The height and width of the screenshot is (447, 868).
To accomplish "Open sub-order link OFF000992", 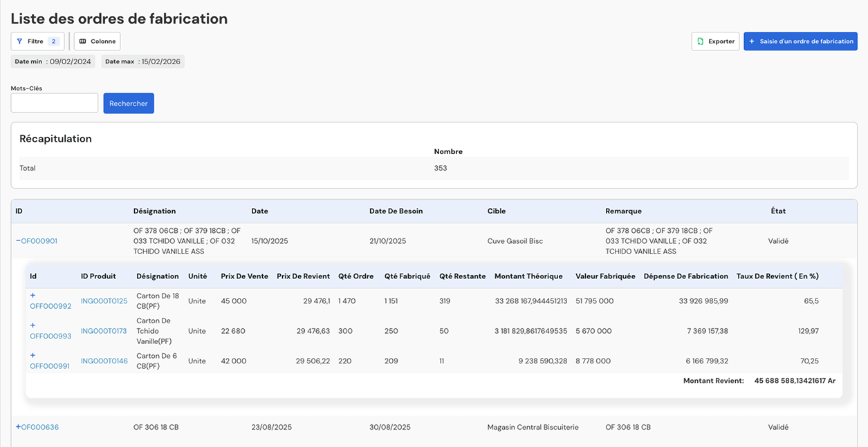I will 50,306.
